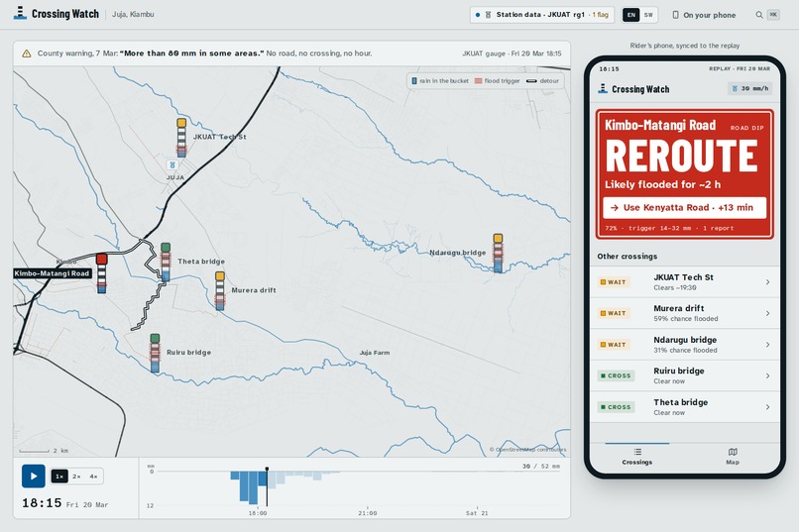
Task: Set playback speed to 2×
Action: [76, 477]
